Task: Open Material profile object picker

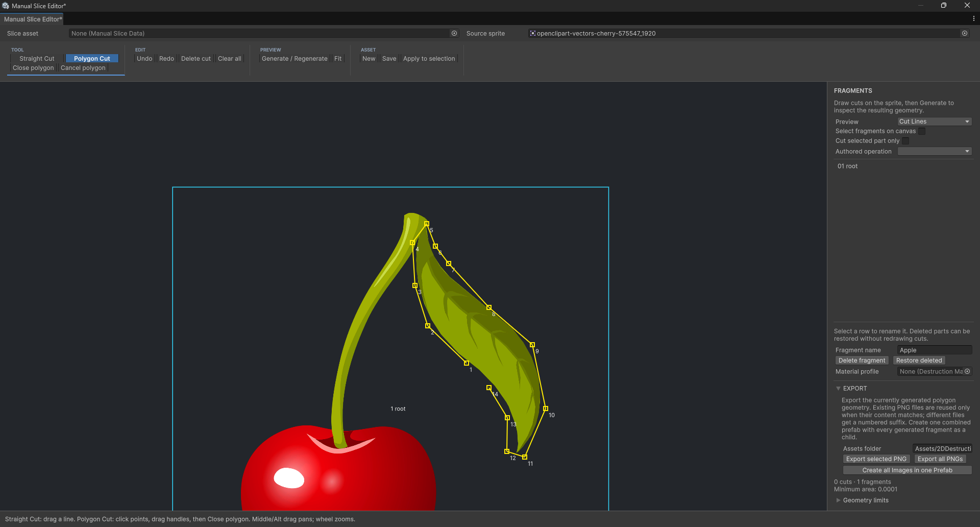Action: [967, 371]
